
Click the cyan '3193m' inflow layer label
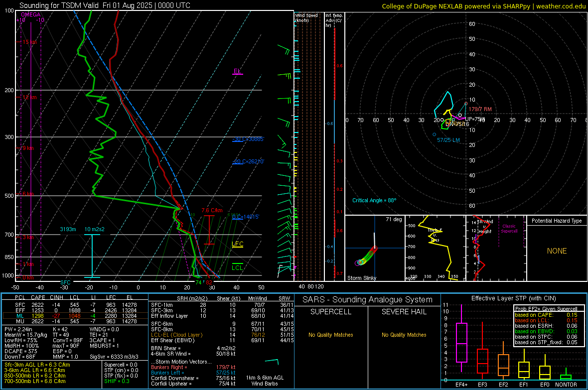click(x=68, y=229)
